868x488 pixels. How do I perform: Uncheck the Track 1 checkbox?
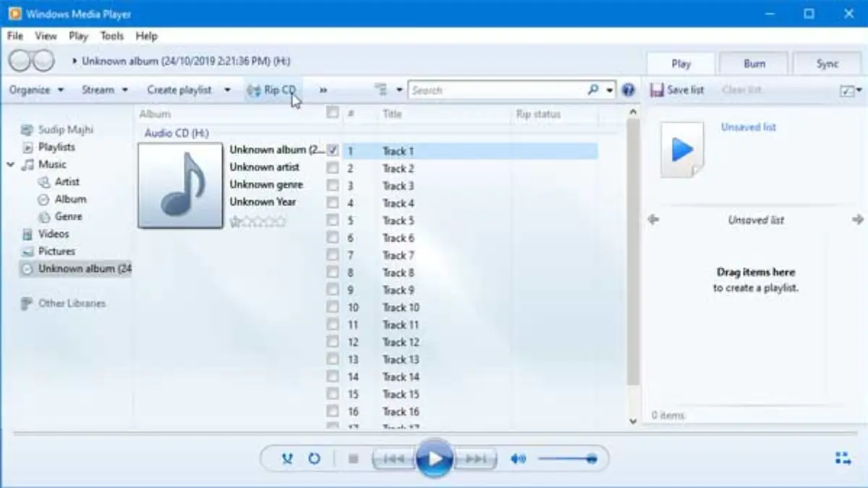click(332, 150)
